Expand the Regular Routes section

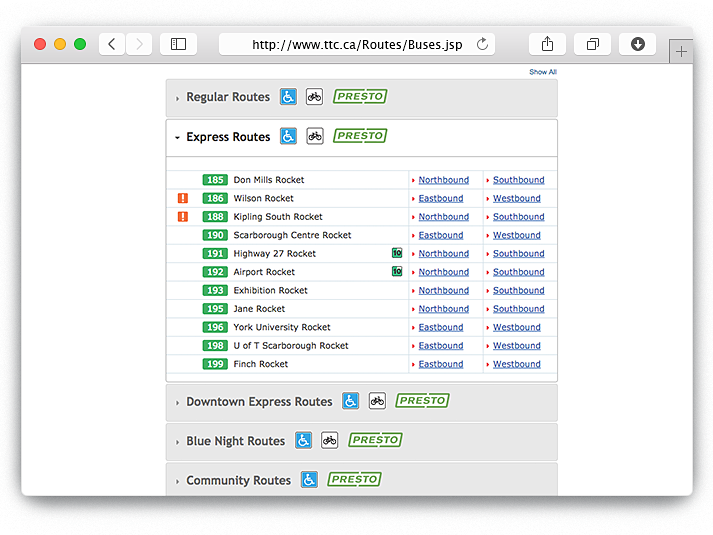(x=362, y=98)
